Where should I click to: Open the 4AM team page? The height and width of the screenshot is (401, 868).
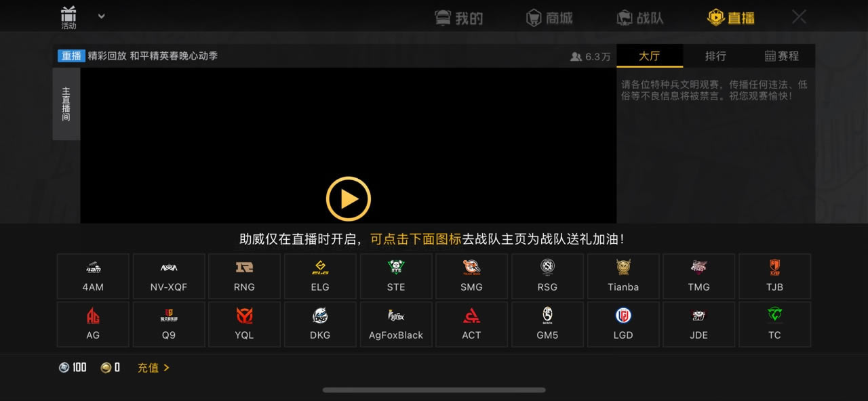pyautogui.click(x=93, y=276)
